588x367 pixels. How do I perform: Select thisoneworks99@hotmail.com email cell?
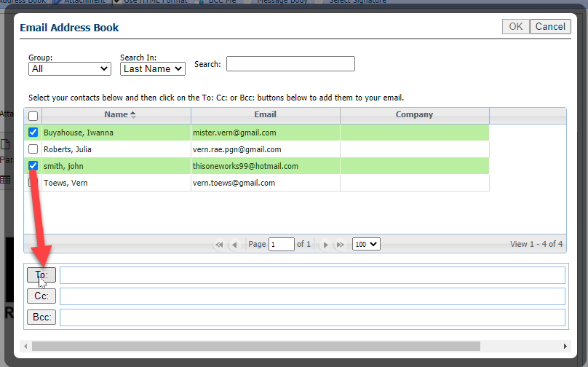pos(266,166)
